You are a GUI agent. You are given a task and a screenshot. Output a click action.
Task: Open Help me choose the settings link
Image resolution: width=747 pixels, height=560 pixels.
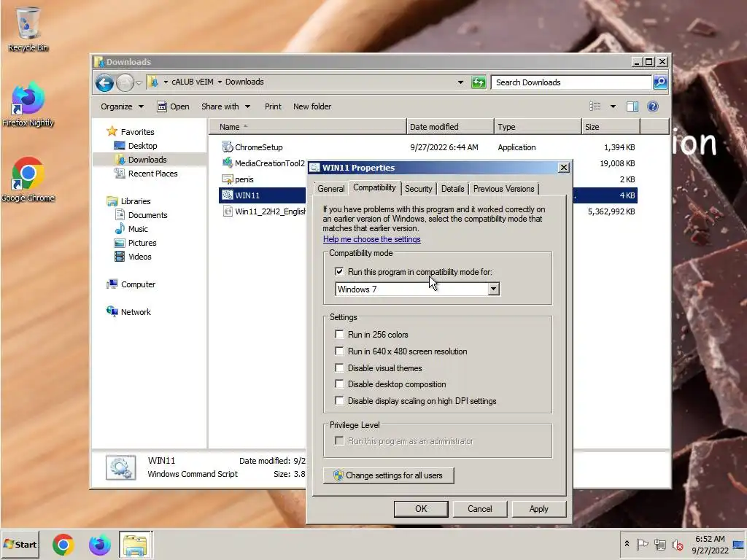coord(371,239)
